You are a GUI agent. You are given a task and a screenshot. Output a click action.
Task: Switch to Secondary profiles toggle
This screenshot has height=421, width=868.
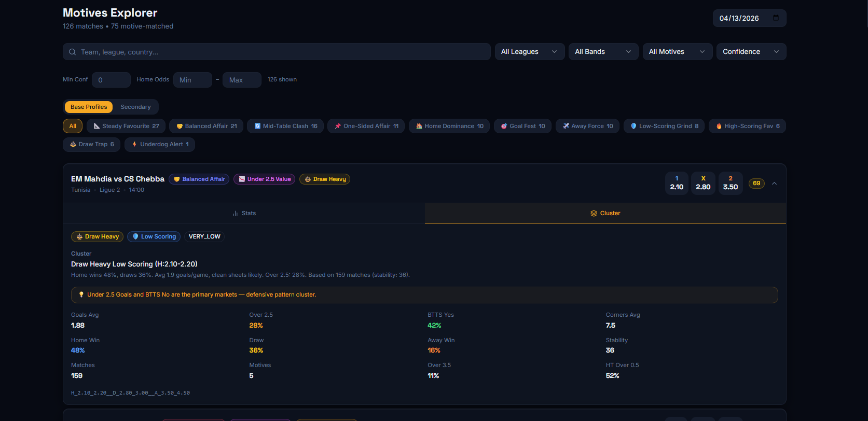point(135,107)
